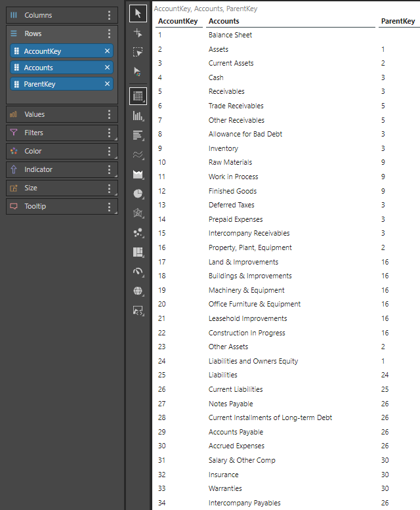
Task: Remove ParentKey chip from Rows
Action: point(107,84)
